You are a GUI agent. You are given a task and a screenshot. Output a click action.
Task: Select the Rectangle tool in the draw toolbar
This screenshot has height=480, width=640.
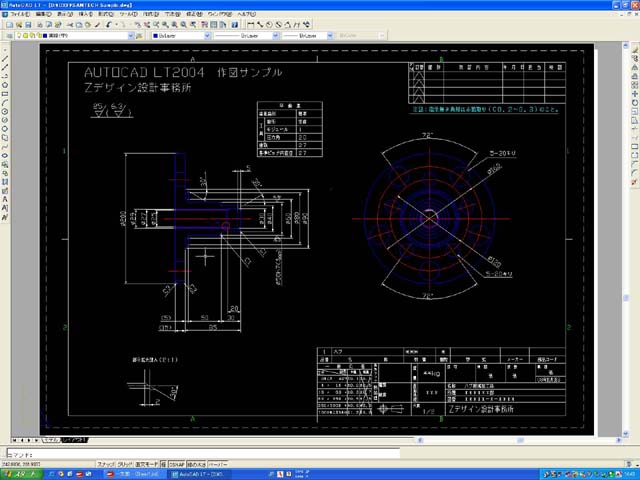tap(5, 94)
